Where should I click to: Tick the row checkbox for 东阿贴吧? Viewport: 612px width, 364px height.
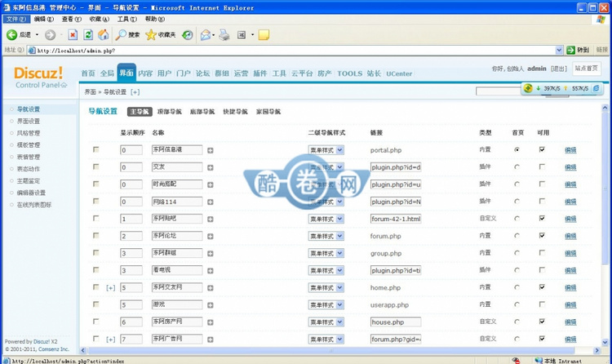[x=96, y=219]
